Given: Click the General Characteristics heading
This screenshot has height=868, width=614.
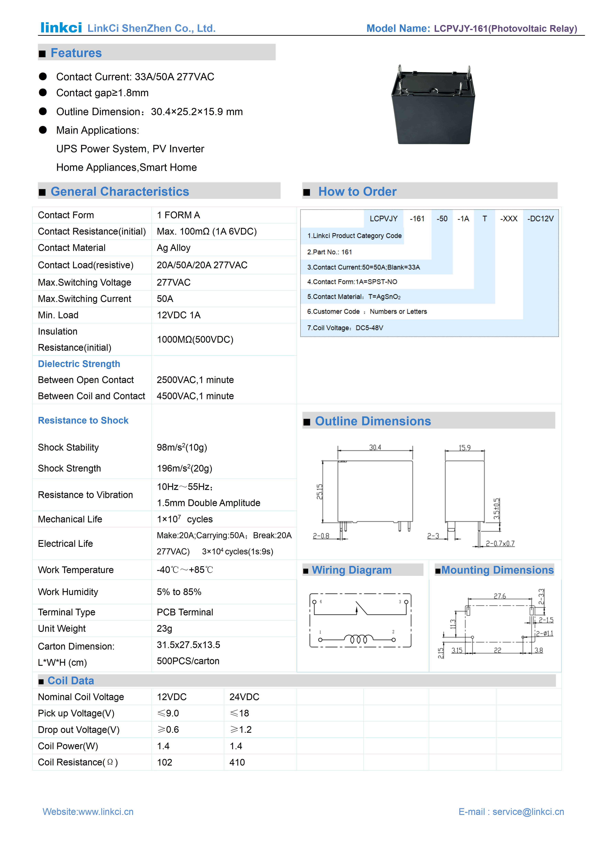Looking at the screenshot, I should 119,192.
